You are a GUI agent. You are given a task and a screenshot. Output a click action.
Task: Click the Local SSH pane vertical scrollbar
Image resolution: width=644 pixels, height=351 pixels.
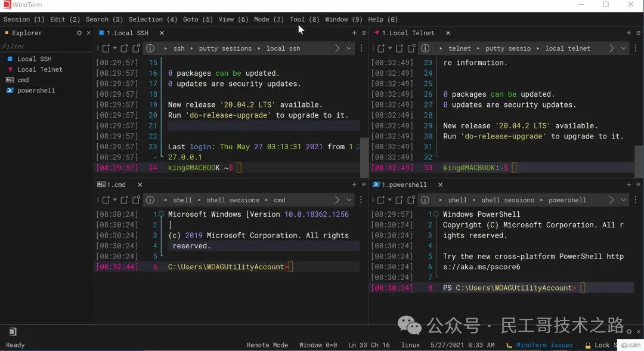point(364,158)
